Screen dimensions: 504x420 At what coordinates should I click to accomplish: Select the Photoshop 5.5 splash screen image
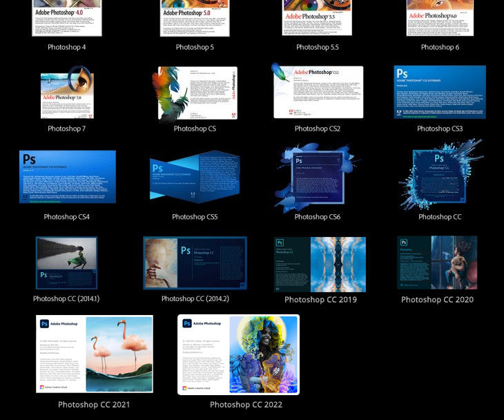[317, 18]
